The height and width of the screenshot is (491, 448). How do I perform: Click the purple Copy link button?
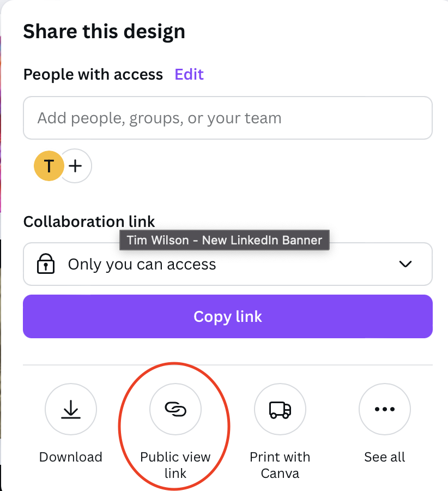tap(228, 316)
